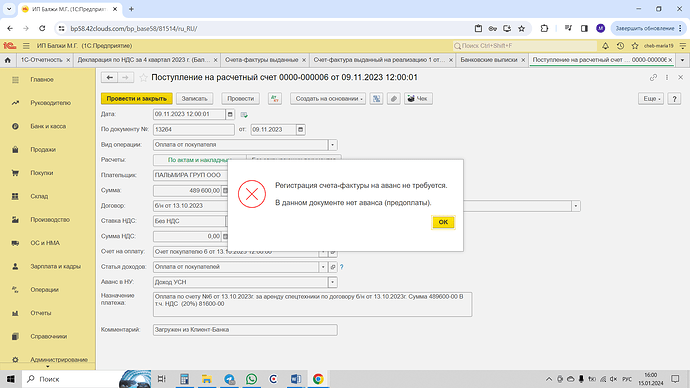Open the calendar picker for Дата field
Screen dimensions: 690x388
point(230,114)
